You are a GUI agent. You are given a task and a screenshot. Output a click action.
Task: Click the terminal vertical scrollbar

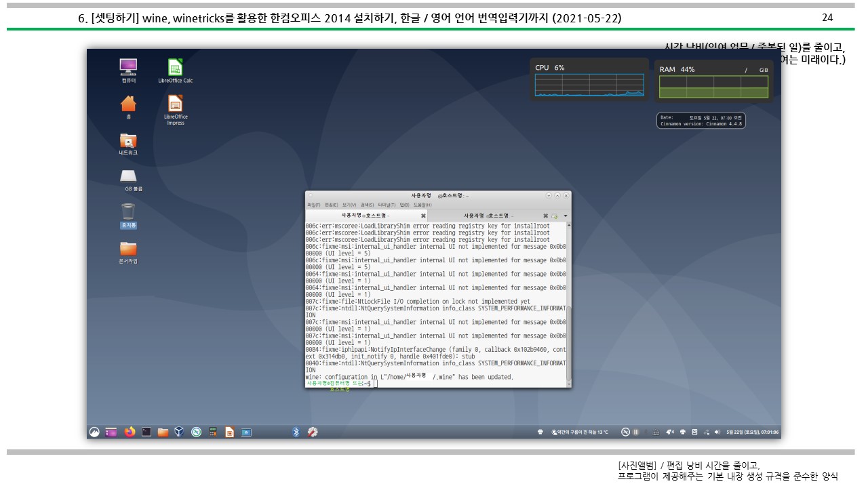coord(569,304)
